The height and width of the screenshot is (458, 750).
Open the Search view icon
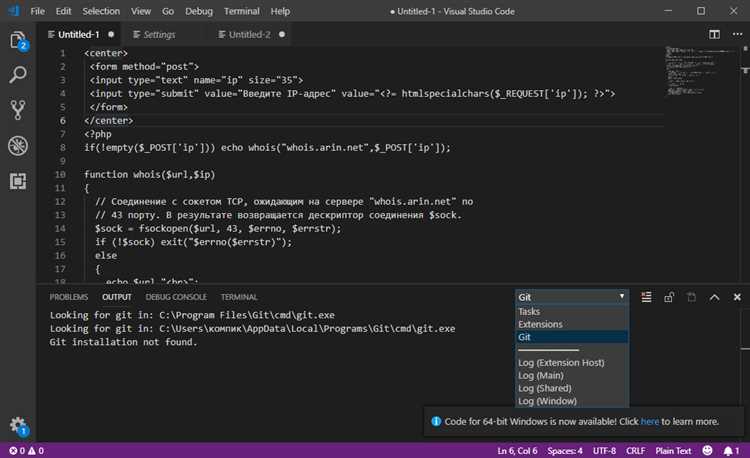click(17, 75)
